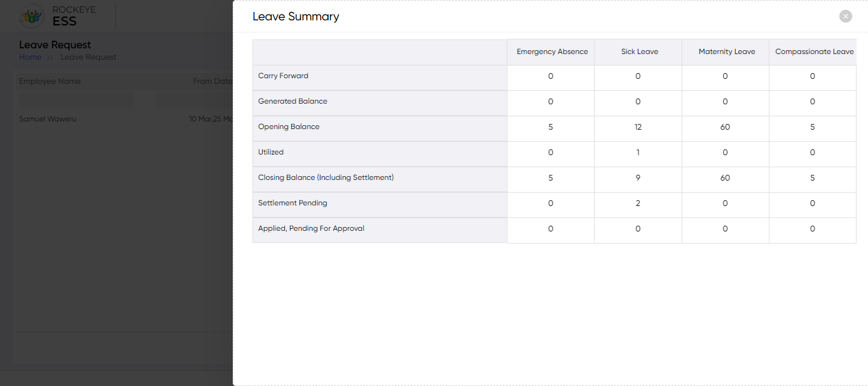Click the Leave Request breadcrumb text
868x386 pixels.
point(88,57)
